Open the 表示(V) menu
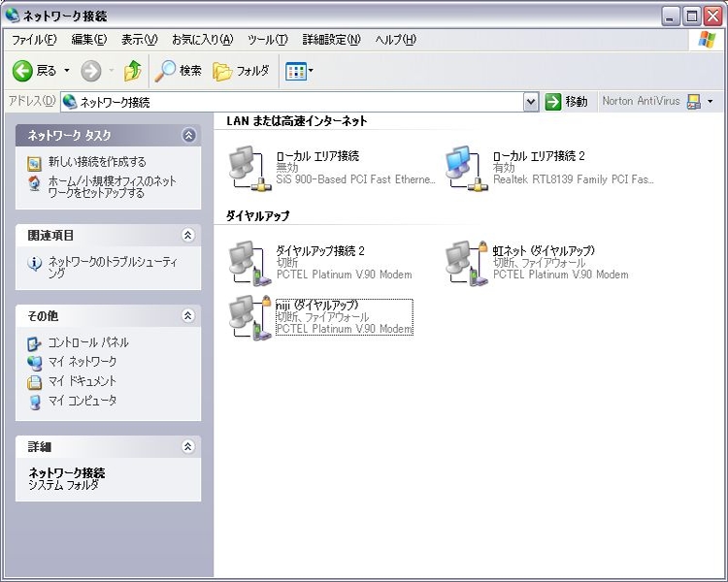The height and width of the screenshot is (582, 728). coord(139,40)
